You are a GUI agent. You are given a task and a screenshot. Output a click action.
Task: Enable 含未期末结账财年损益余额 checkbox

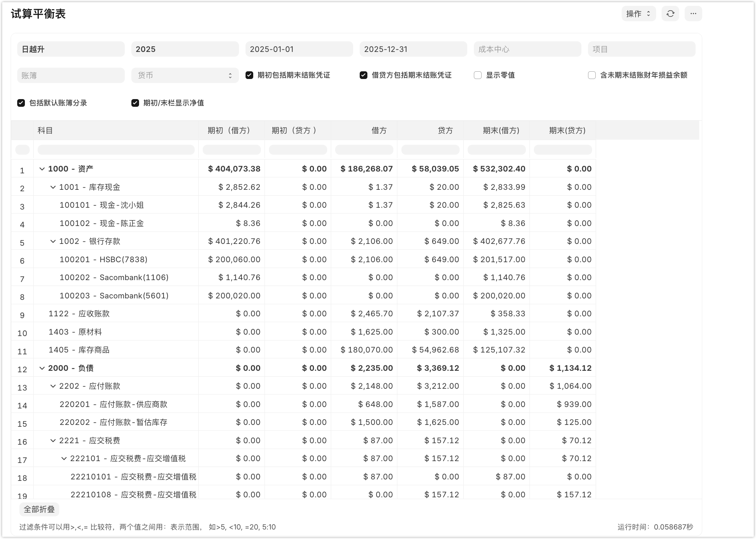click(x=592, y=75)
